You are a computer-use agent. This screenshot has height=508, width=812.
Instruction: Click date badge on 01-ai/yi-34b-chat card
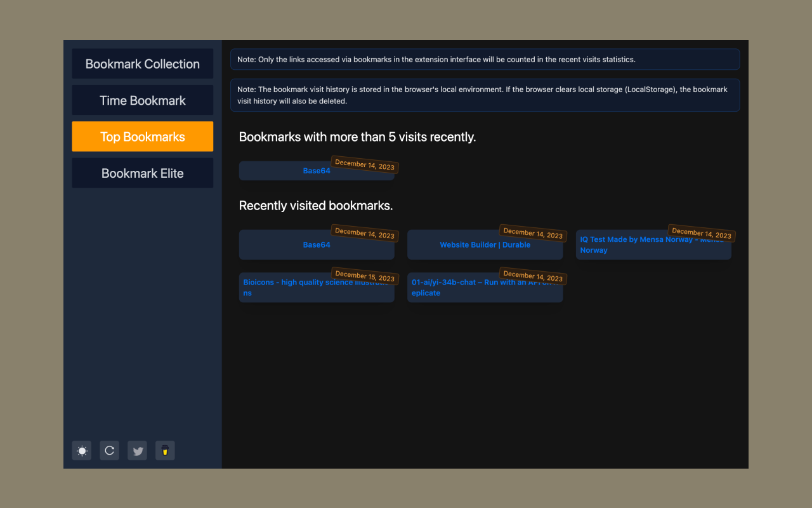click(x=533, y=276)
